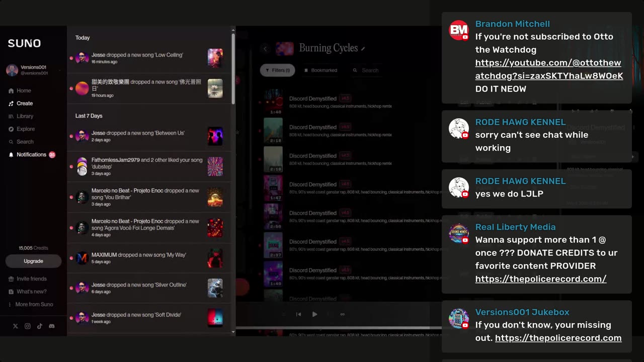Open Suno's TikTok link
Image resolution: width=644 pixels, height=362 pixels.
click(x=40, y=326)
